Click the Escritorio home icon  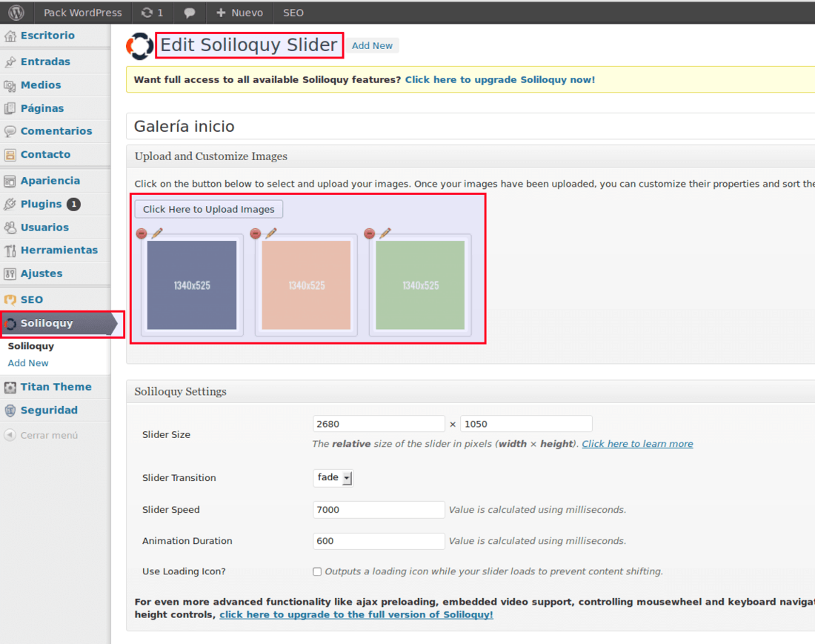coord(10,36)
